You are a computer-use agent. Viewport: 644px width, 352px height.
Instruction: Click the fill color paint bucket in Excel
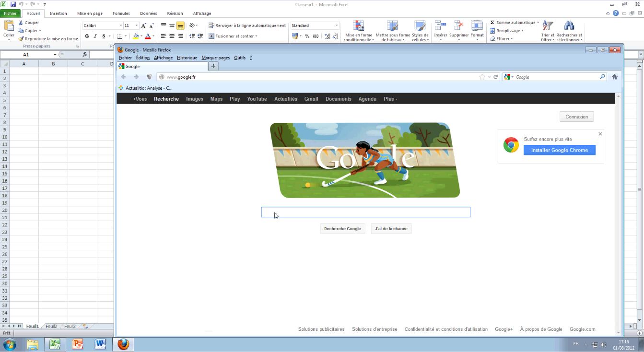tap(136, 36)
